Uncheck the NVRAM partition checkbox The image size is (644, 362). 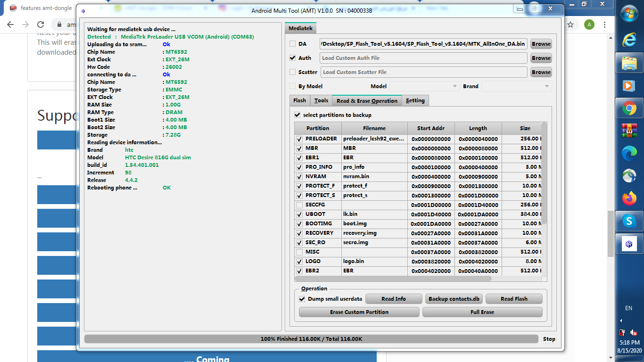299,177
